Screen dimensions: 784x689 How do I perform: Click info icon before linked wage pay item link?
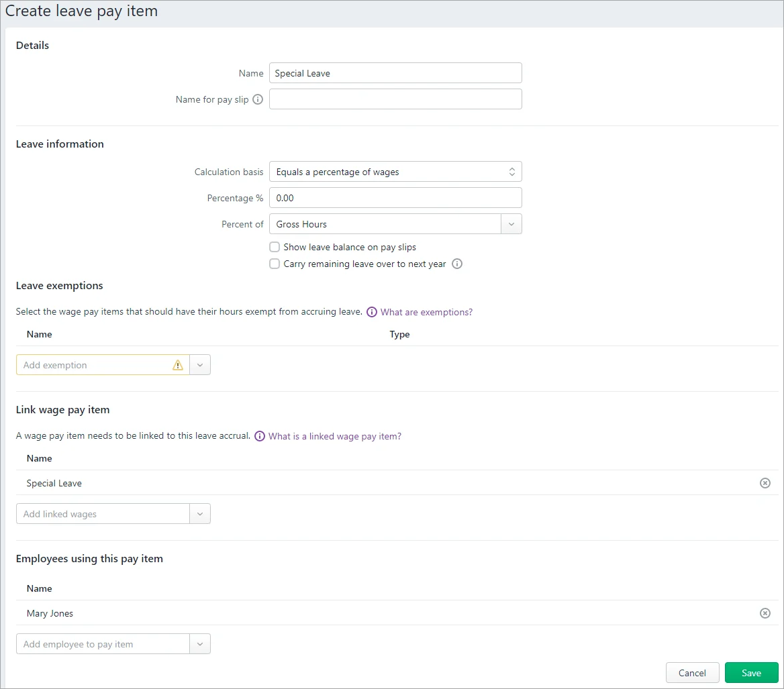point(260,436)
